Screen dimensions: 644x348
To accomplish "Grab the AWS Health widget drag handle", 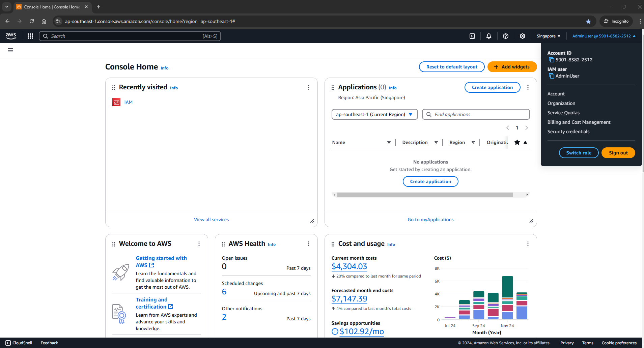I will (223, 244).
